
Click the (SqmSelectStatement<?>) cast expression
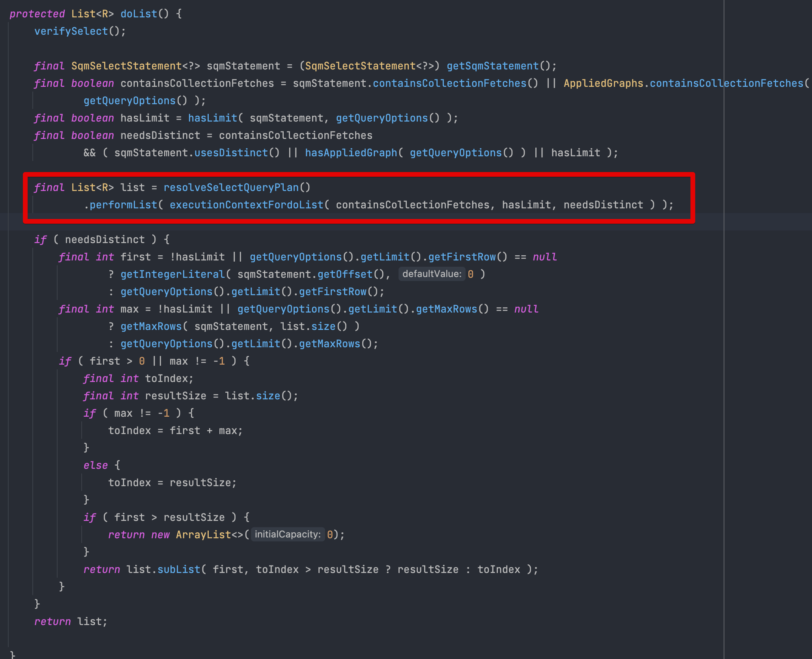(369, 66)
